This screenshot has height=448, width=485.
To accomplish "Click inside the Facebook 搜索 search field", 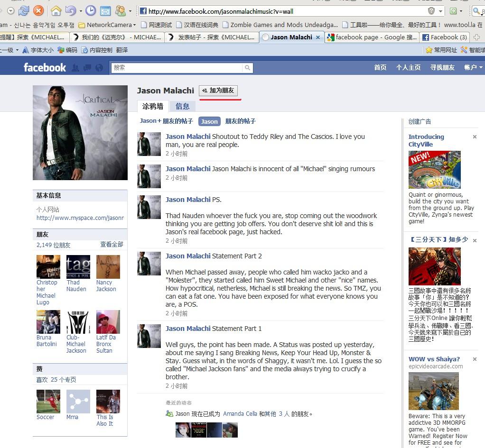I will [177, 68].
